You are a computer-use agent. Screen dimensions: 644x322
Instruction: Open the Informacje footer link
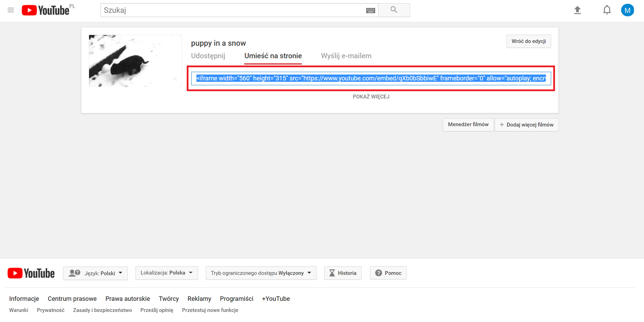pyautogui.click(x=24, y=299)
